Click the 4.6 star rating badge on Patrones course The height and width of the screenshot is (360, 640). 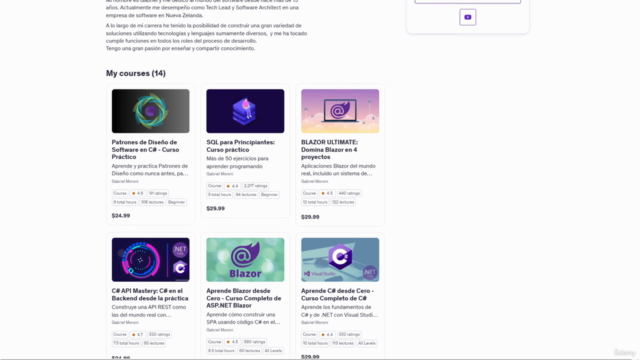click(138, 193)
